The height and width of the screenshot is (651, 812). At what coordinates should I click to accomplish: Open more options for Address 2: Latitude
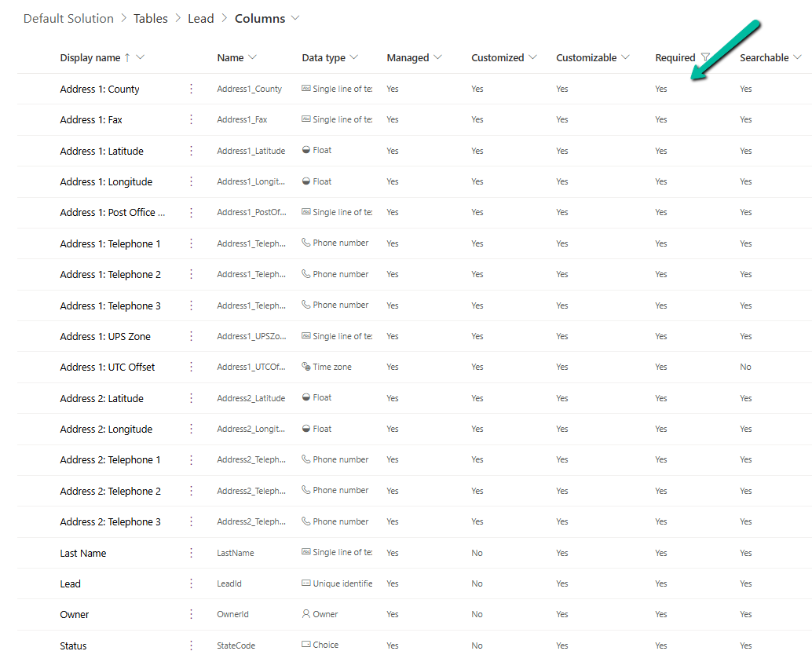(x=191, y=398)
